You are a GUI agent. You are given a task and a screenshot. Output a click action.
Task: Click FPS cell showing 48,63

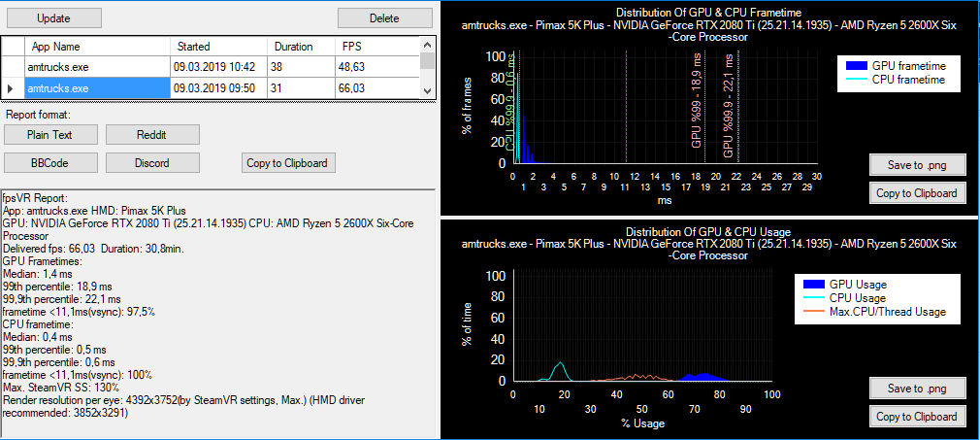(x=376, y=67)
